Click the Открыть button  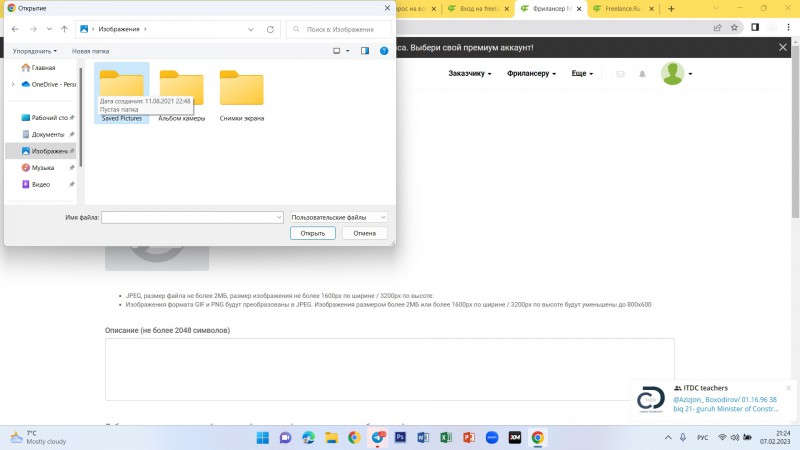coord(313,233)
